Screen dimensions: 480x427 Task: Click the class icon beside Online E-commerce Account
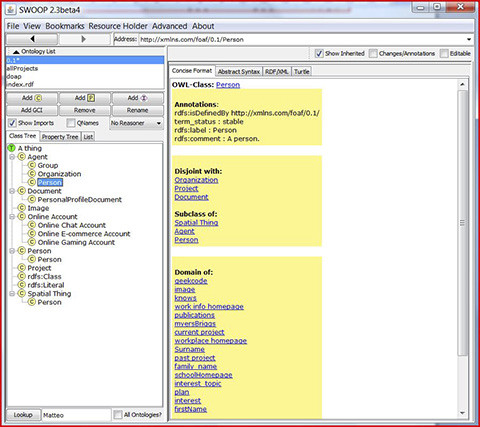pos(32,233)
